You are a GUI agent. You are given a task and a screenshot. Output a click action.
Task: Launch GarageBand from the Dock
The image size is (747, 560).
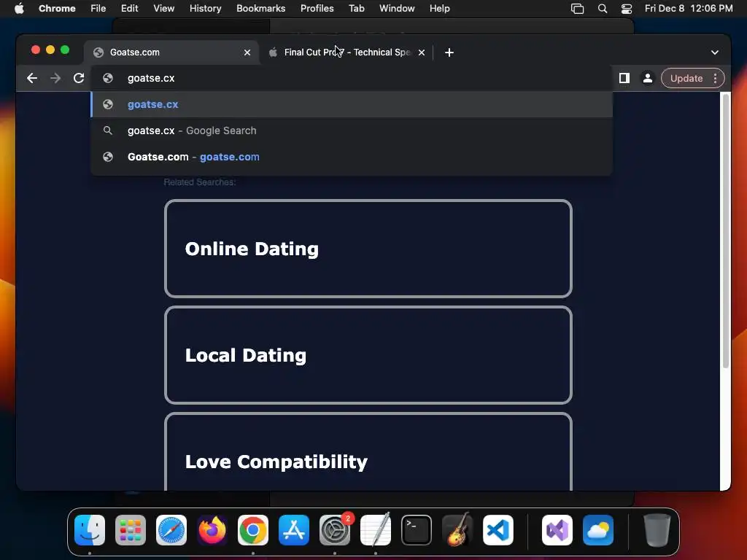(x=457, y=530)
